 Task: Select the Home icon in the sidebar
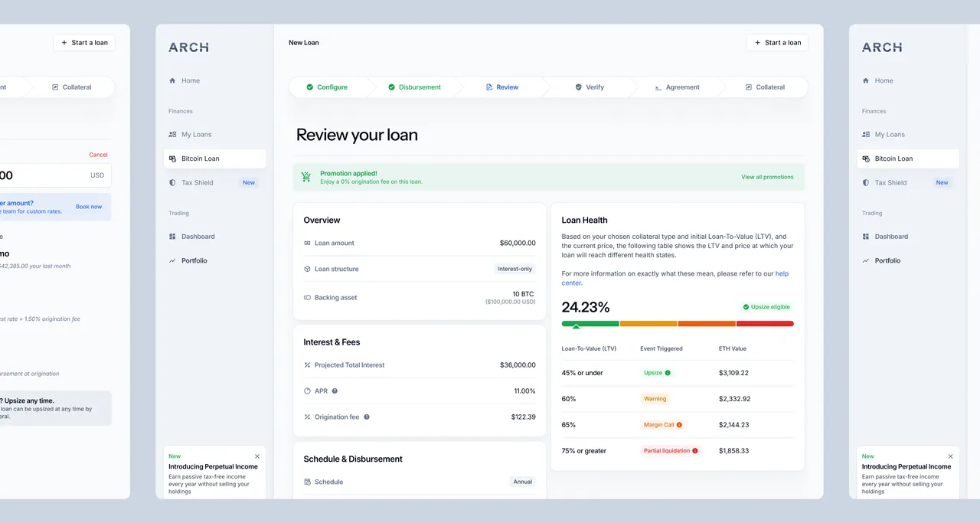pyautogui.click(x=171, y=80)
